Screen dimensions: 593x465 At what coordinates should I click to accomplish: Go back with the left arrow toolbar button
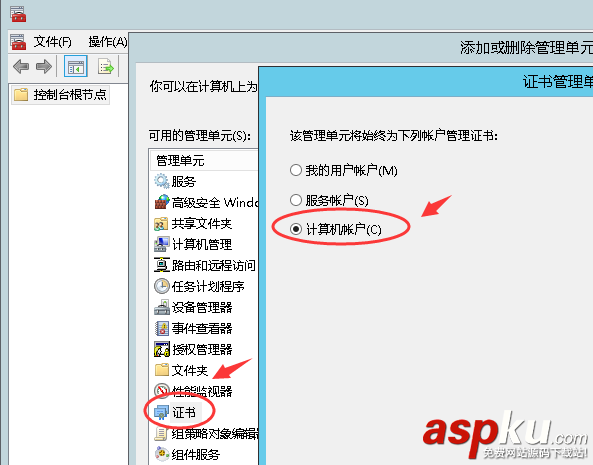(x=21, y=67)
